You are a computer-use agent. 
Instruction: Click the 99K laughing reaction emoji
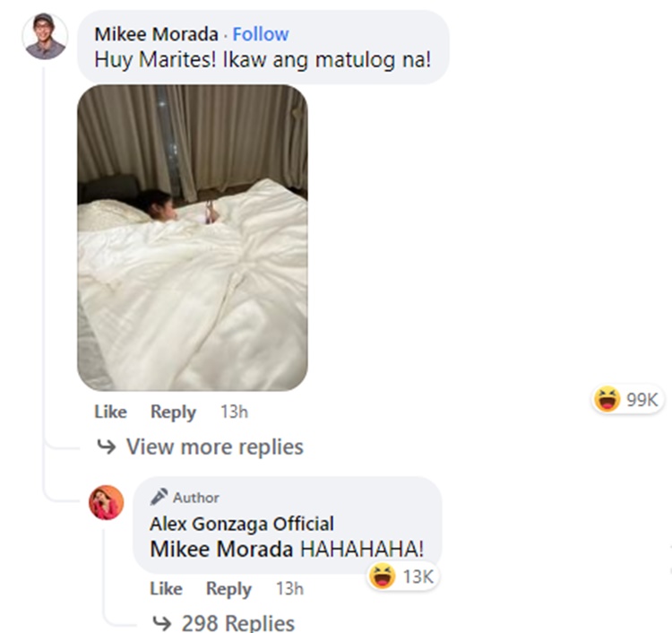(607, 399)
